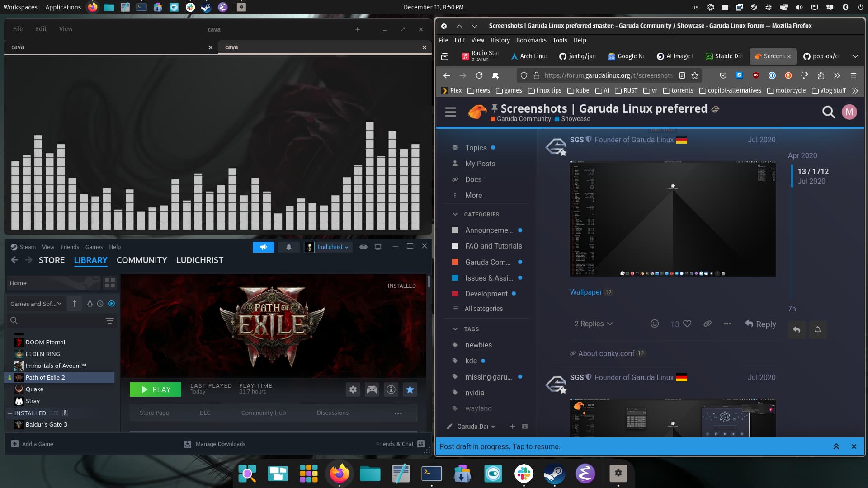Show more bookmarks overflow chevron
868x488 pixels.
tap(855, 90)
